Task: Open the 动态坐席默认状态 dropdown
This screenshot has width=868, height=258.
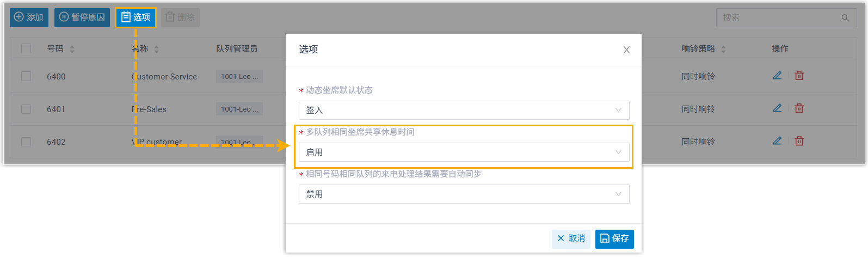Action: (464, 110)
